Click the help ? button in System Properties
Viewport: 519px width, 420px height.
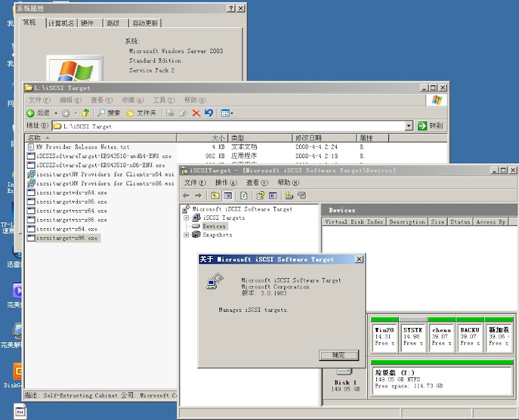(x=232, y=8)
